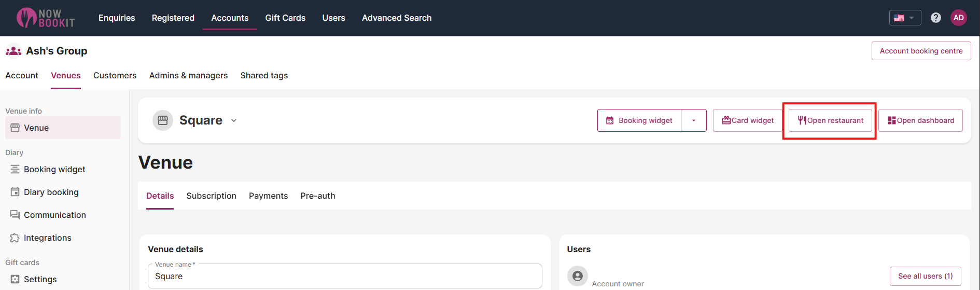
Task: Click the Square venue storefront icon
Action: click(163, 120)
